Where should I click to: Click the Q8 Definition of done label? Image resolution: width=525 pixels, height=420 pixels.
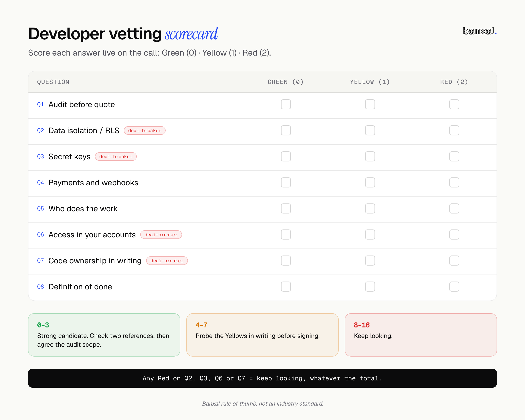75,287
